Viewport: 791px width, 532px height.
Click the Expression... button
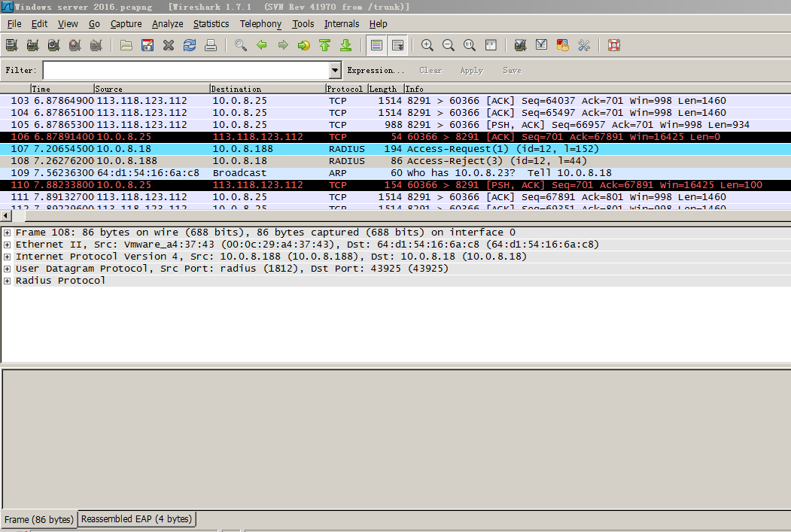pos(376,70)
